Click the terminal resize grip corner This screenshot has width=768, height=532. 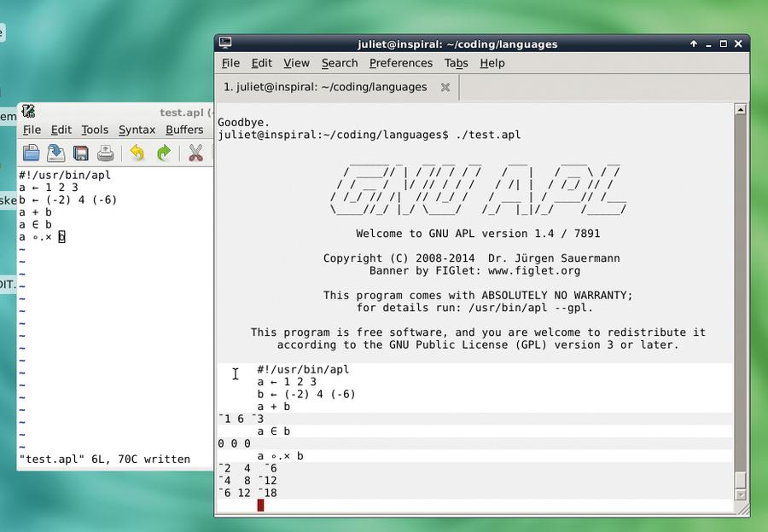coord(743,510)
